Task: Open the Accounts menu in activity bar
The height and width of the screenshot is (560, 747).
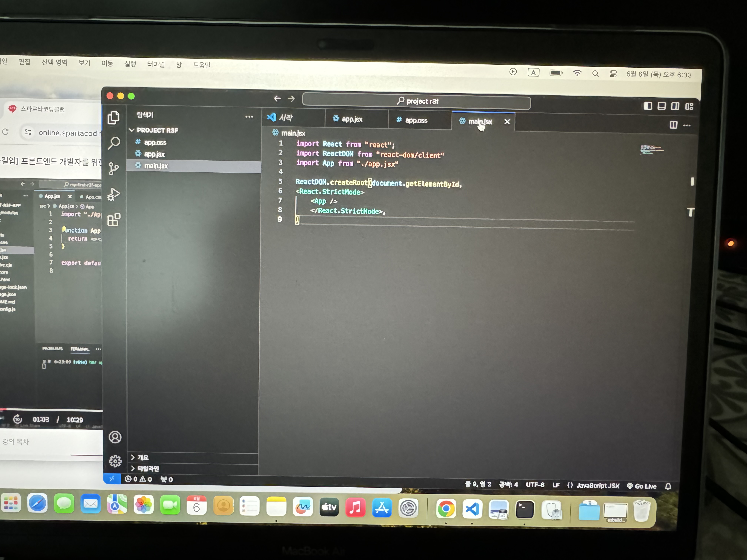Action: click(115, 437)
